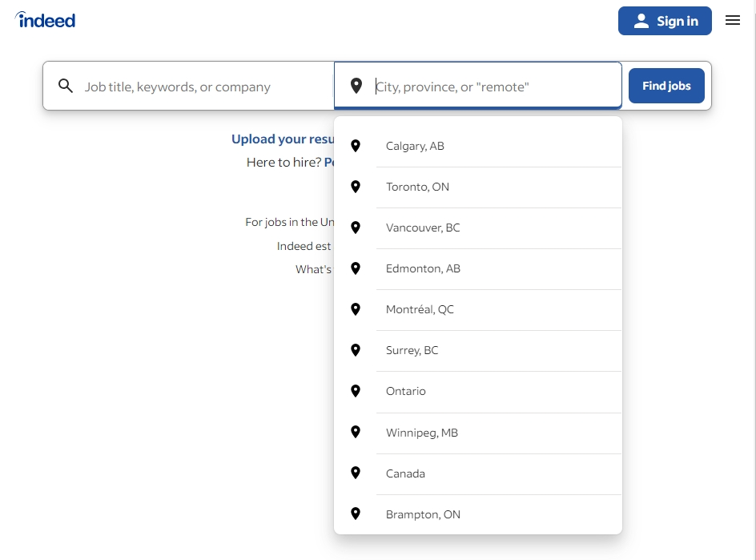Click the magnifying glass search icon
This screenshot has width=756, height=560.
tap(66, 87)
